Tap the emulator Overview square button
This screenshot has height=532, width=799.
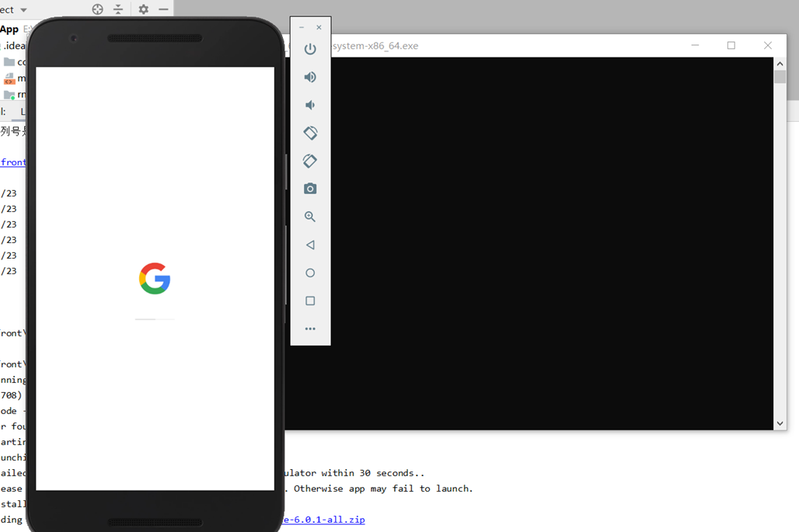310,301
